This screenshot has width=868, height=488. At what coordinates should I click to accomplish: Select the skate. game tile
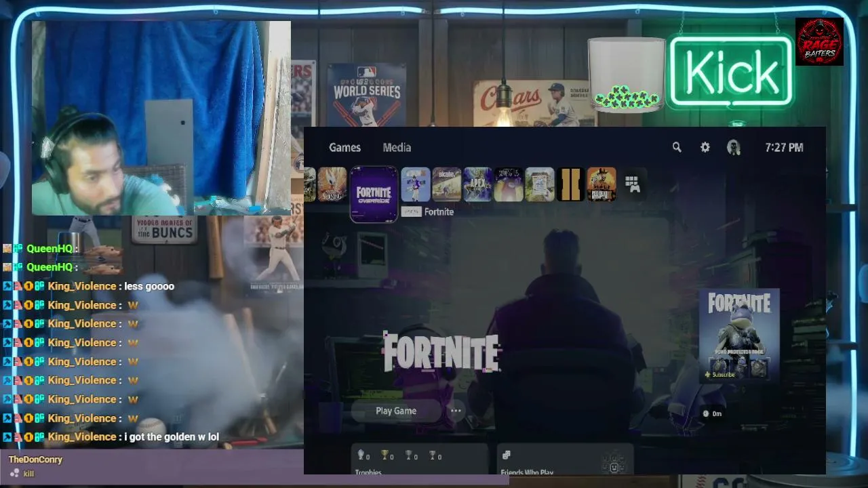pos(447,184)
